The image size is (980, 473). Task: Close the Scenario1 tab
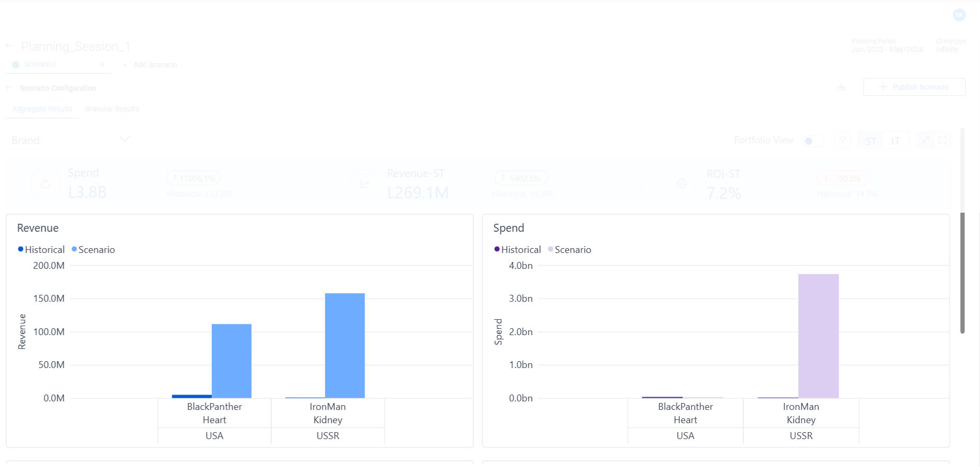coord(103,65)
